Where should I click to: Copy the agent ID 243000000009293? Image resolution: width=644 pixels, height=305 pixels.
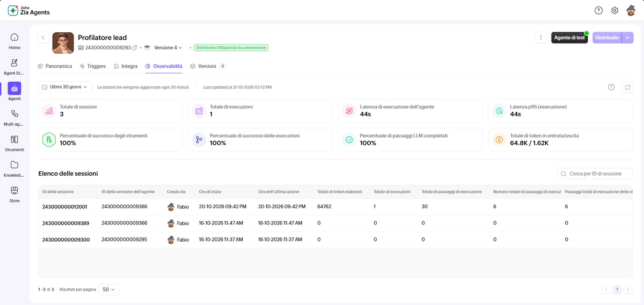tap(135, 48)
